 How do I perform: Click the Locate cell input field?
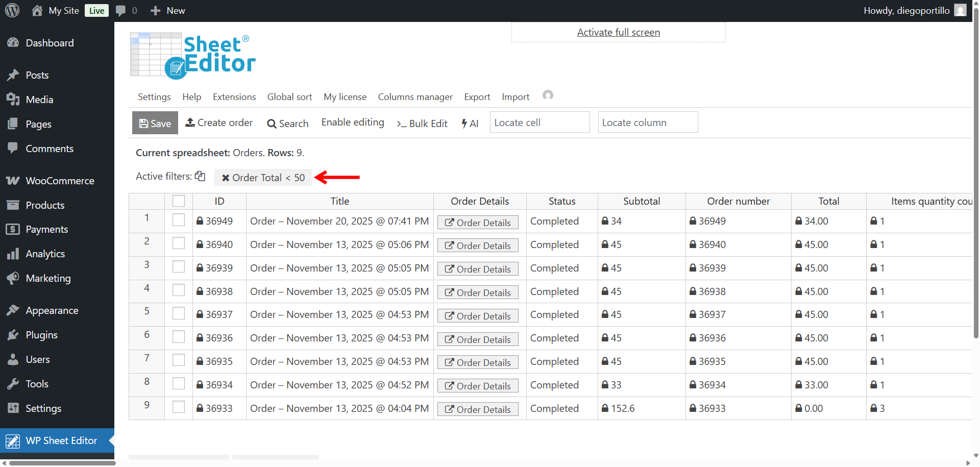(x=540, y=122)
